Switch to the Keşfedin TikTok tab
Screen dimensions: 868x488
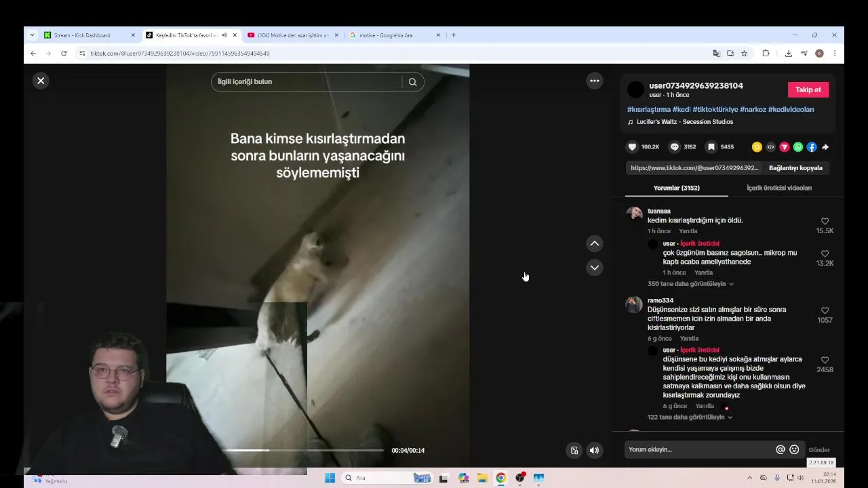(x=191, y=35)
